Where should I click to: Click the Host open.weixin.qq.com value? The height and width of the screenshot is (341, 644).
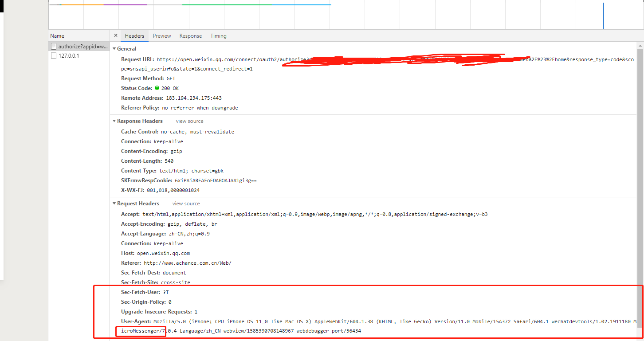(x=163, y=253)
